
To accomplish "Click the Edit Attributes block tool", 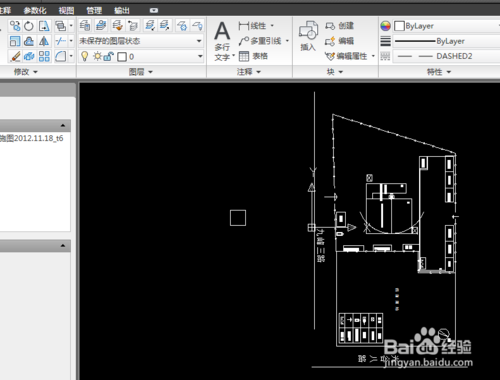I will 349,56.
